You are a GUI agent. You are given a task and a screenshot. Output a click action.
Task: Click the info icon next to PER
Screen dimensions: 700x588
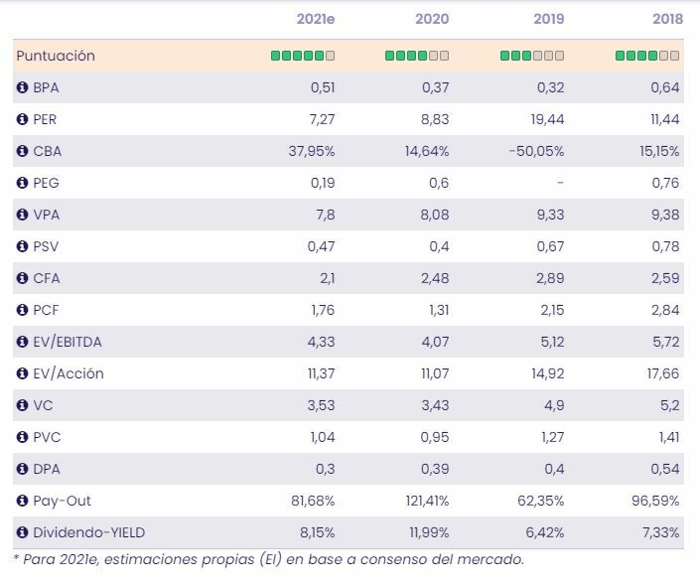(23, 119)
